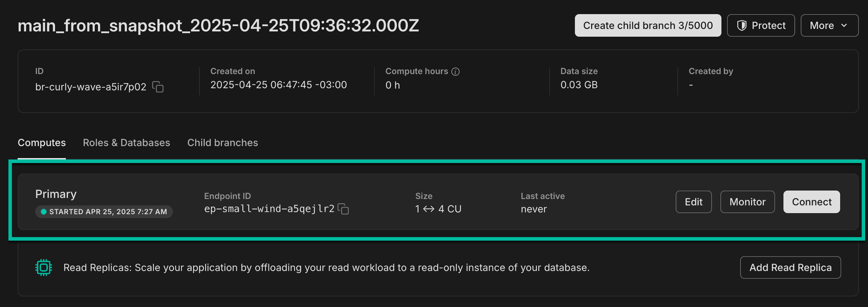Copy the branch ID br-curly-wave-a5ir7p02

157,87
